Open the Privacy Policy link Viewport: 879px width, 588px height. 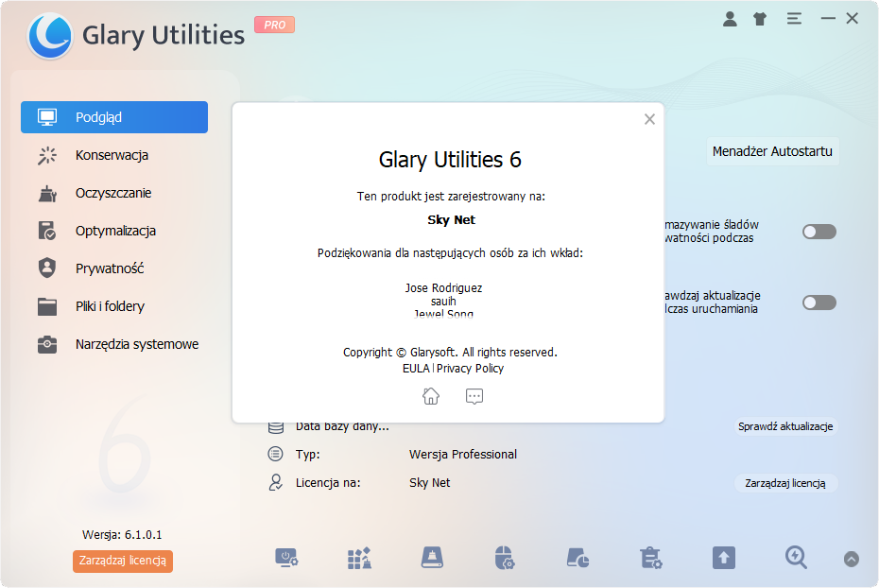click(x=470, y=369)
